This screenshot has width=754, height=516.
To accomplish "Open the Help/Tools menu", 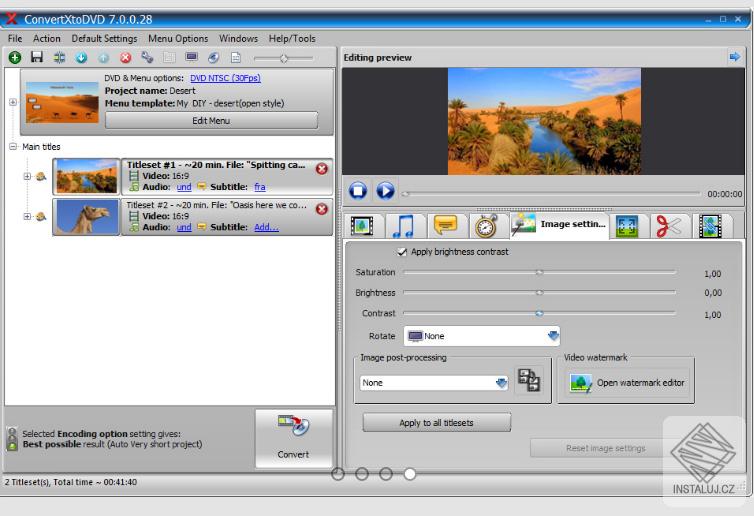I will [292, 38].
